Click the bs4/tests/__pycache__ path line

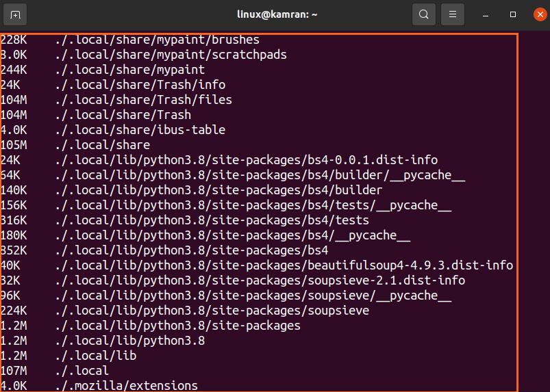(x=253, y=205)
